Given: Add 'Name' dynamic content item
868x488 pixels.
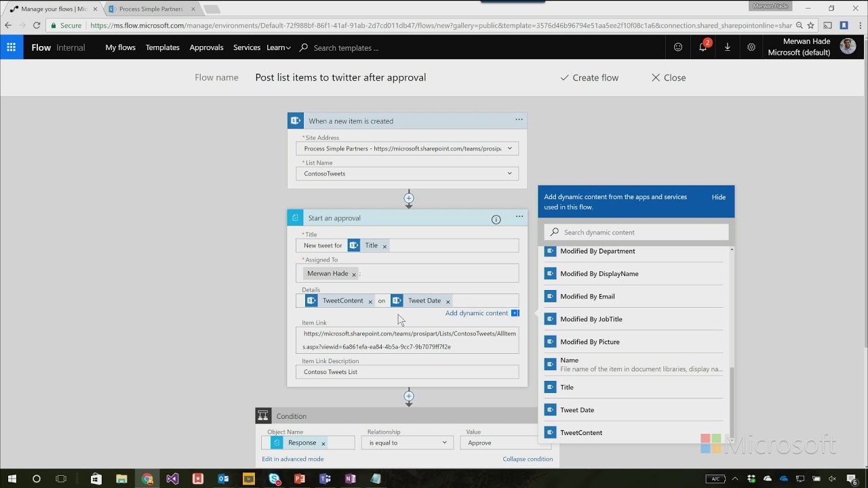Looking at the screenshot, I should tap(633, 365).
